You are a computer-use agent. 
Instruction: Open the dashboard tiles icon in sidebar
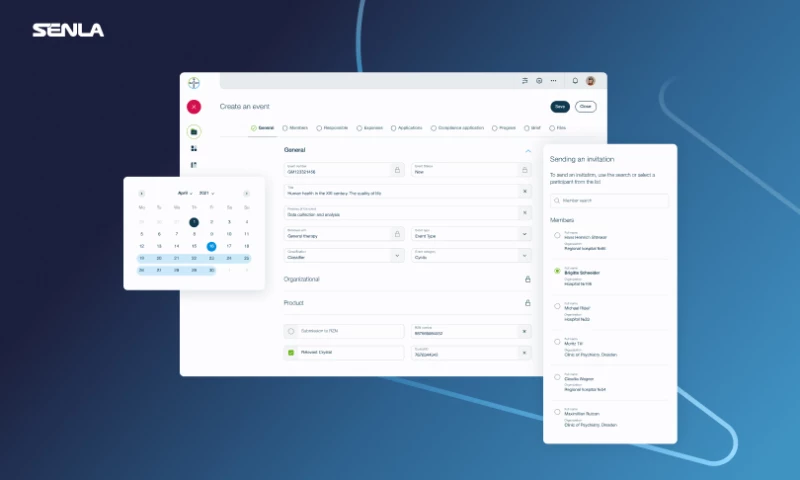point(194,148)
